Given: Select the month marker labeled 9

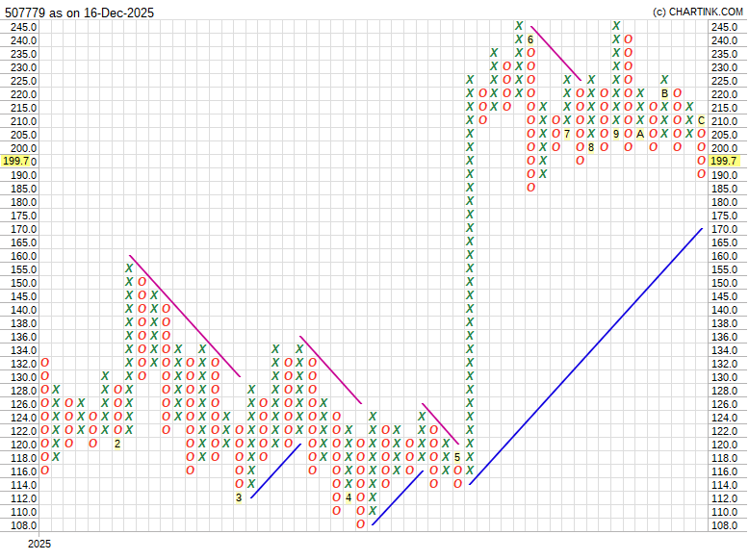Looking at the screenshot, I should tap(616, 134).
